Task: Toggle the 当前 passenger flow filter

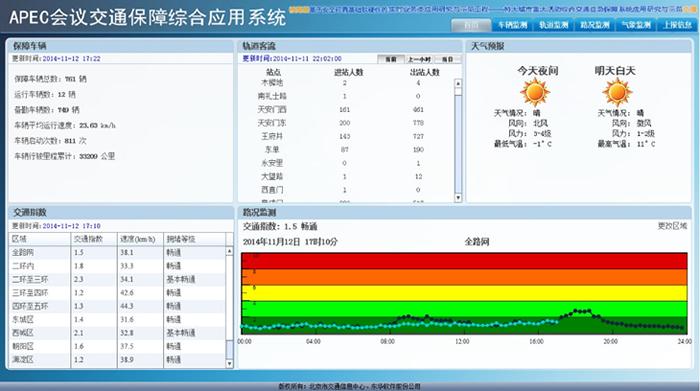Action: coord(391,59)
